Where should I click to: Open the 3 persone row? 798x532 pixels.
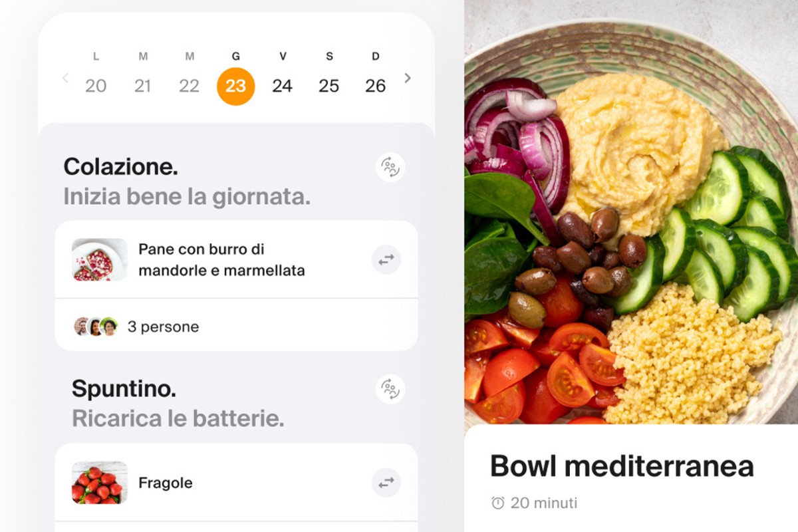(x=236, y=325)
